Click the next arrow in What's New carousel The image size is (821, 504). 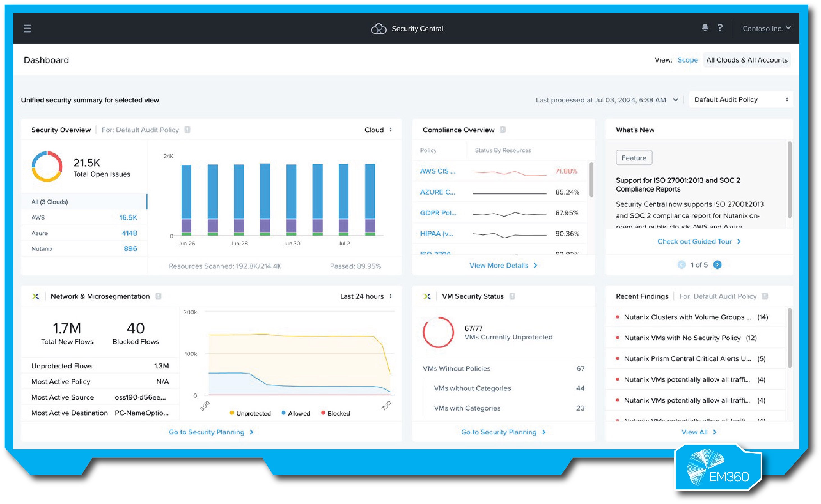pyautogui.click(x=717, y=265)
